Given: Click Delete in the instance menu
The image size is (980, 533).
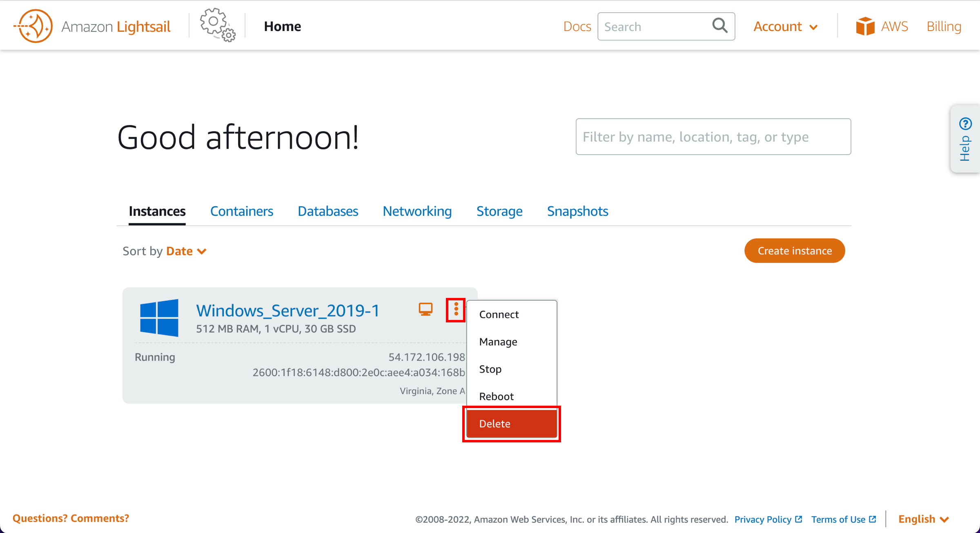Looking at the screenshot, I should click(512, 424).
